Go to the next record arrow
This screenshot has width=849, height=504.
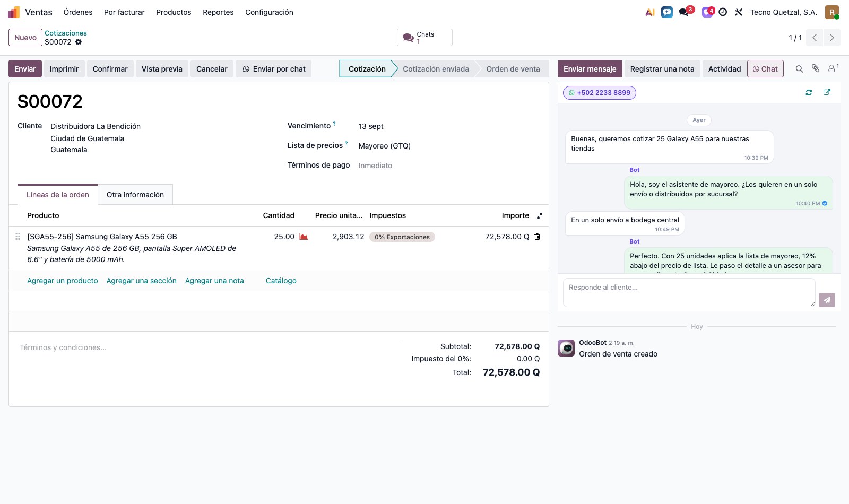(831, 38)
